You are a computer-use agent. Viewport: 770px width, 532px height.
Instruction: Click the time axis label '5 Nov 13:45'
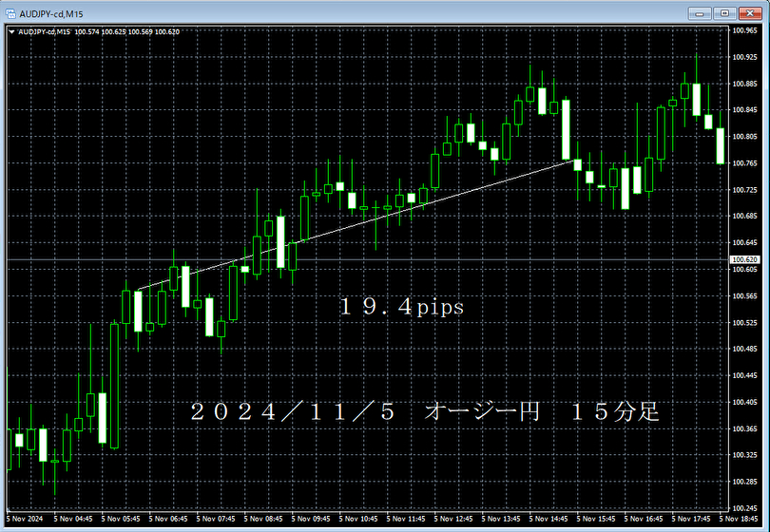tap(501, 519)
